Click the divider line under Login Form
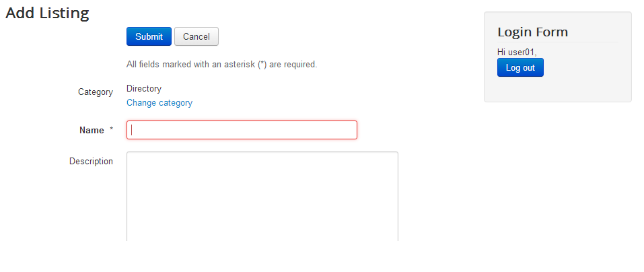Image resolution: width=644 pixels, height=272 pixels. pos(557,42)
